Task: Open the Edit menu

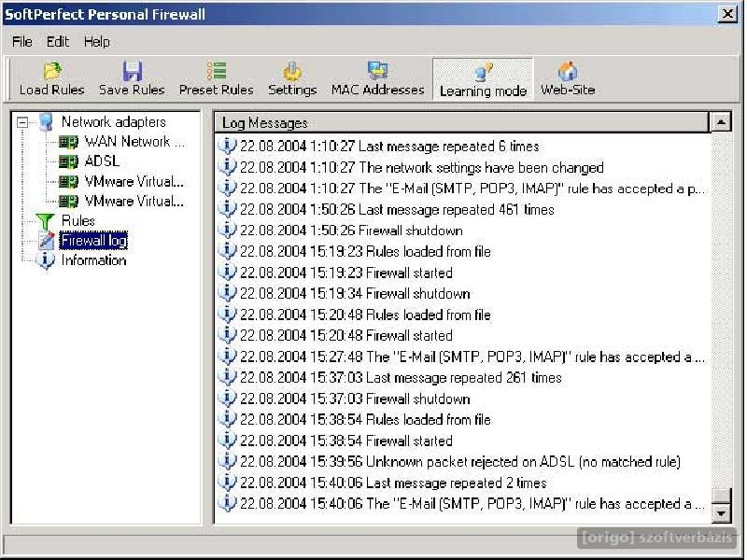Action: pos(58,42)
